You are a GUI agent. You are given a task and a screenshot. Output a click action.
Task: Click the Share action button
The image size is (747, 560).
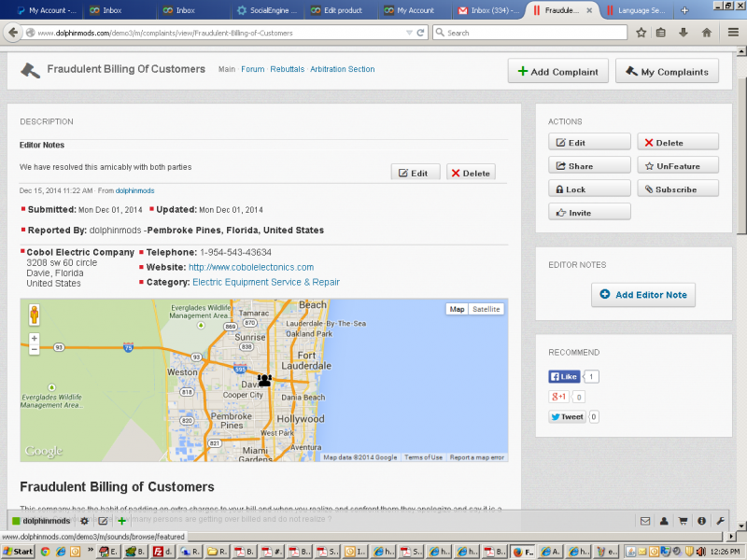point(589,166)
